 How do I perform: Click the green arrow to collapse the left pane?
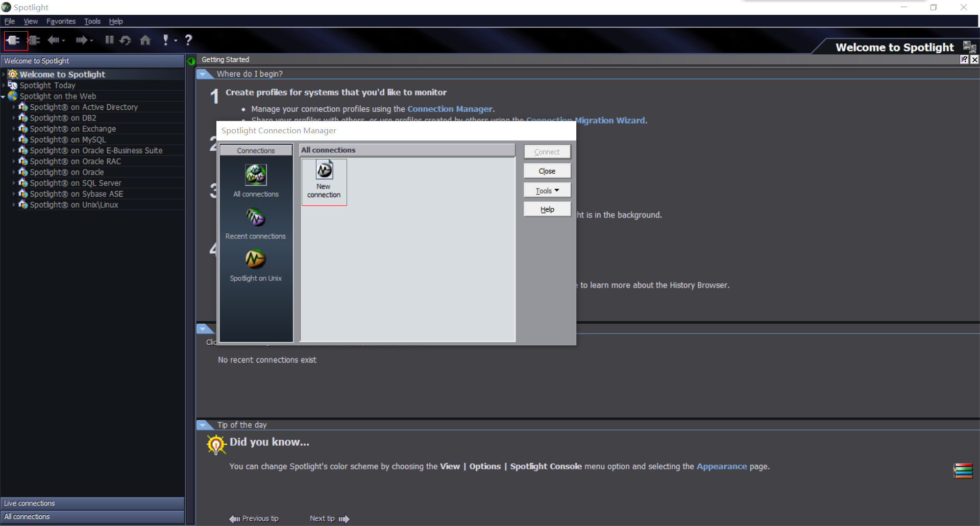tap(191, 61)
